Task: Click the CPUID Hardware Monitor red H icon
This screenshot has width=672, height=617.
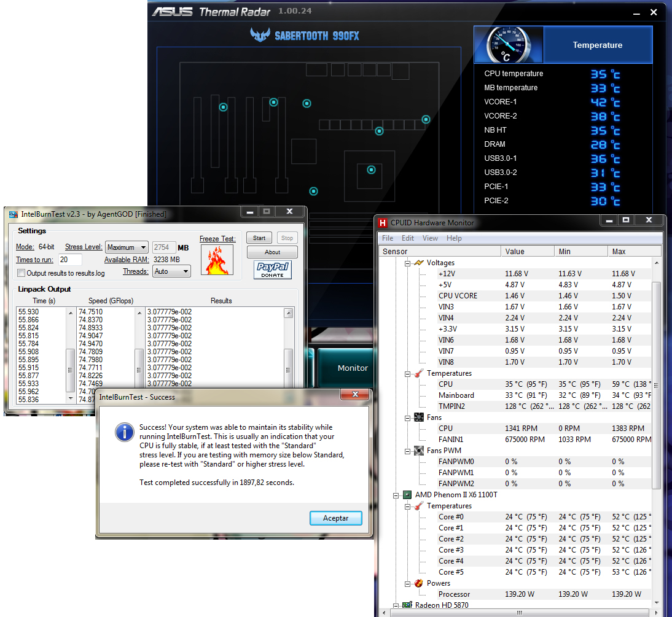Action: tap(383, 223)
